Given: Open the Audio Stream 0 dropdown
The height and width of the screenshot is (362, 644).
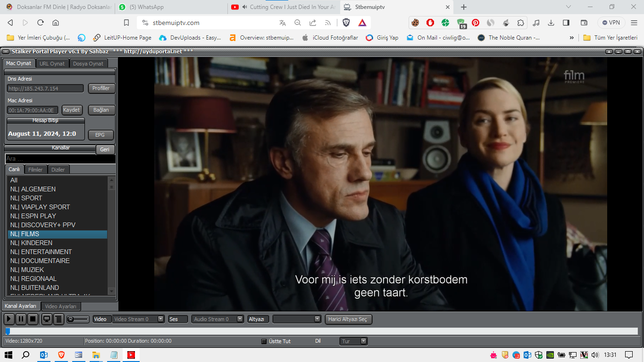Looking at the screenshot, I should (218, 319).
